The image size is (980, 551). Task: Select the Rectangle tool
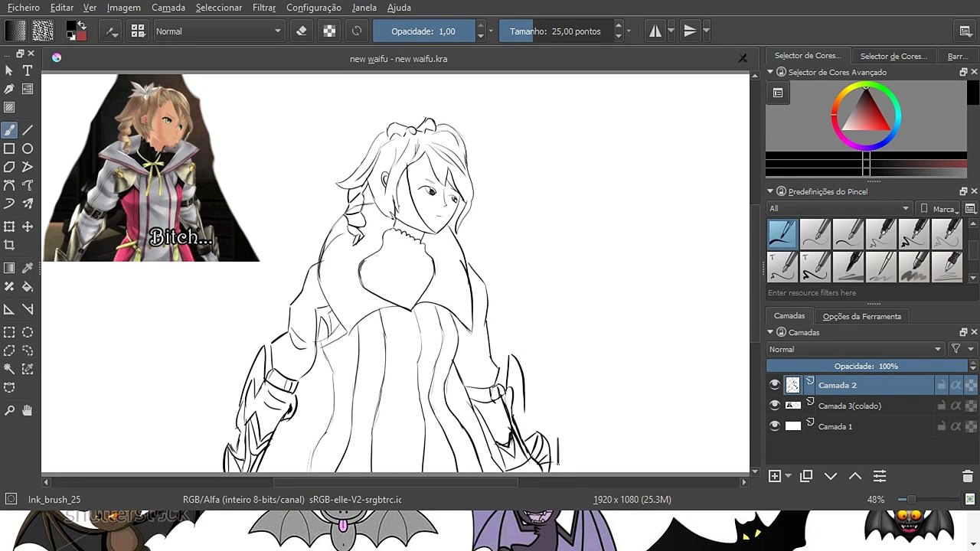(9, 148)
